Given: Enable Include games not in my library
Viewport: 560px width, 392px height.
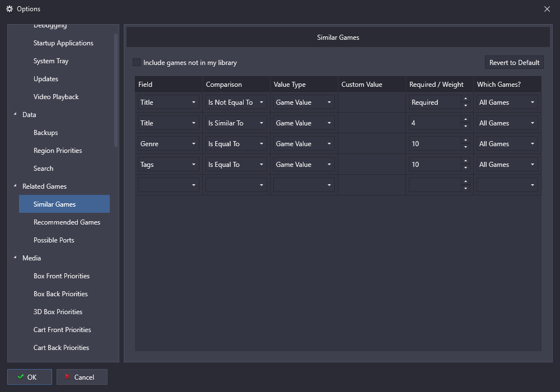Looking at the screenshot, I should [137, 63].
